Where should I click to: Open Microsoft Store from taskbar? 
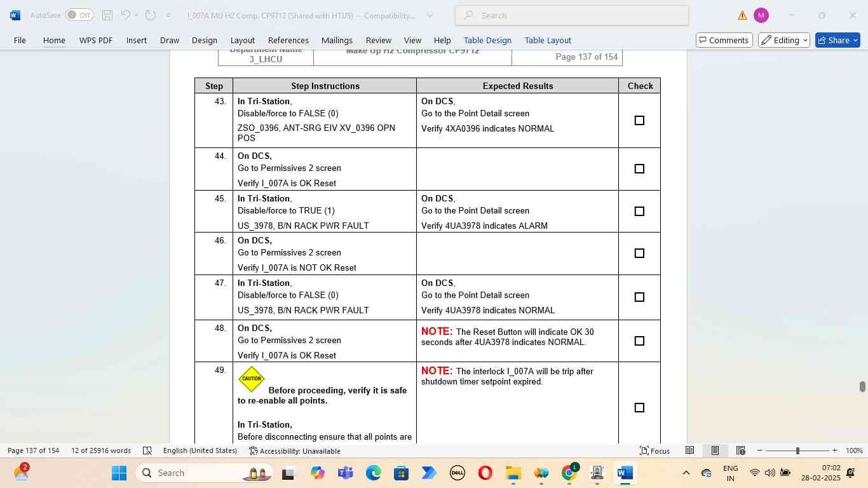401,473
